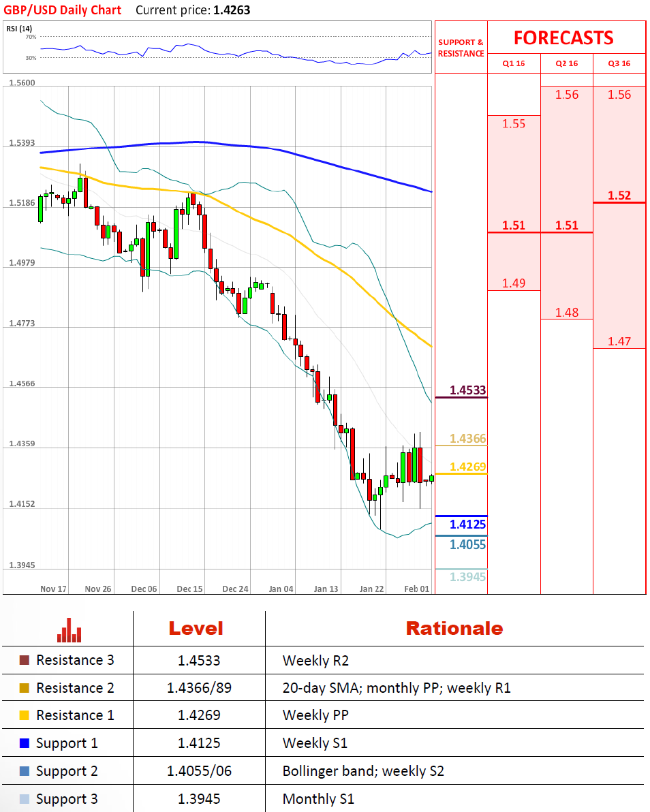650x812 pixels.
Task: Click the 'Rationale' table column header
Action: click(454, 628)
